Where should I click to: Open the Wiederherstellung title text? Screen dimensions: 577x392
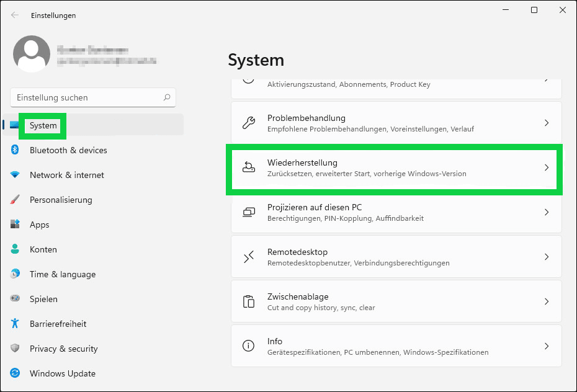[302, 163]
